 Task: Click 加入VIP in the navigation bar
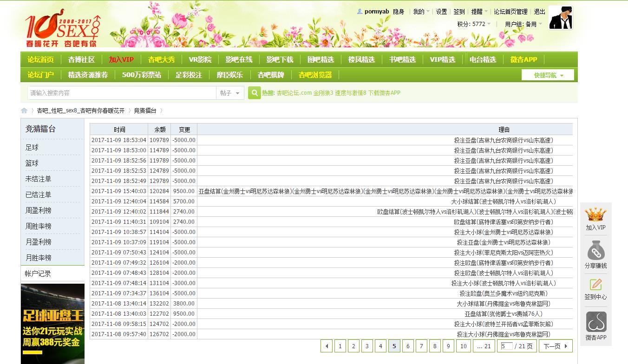pos(121,59)
